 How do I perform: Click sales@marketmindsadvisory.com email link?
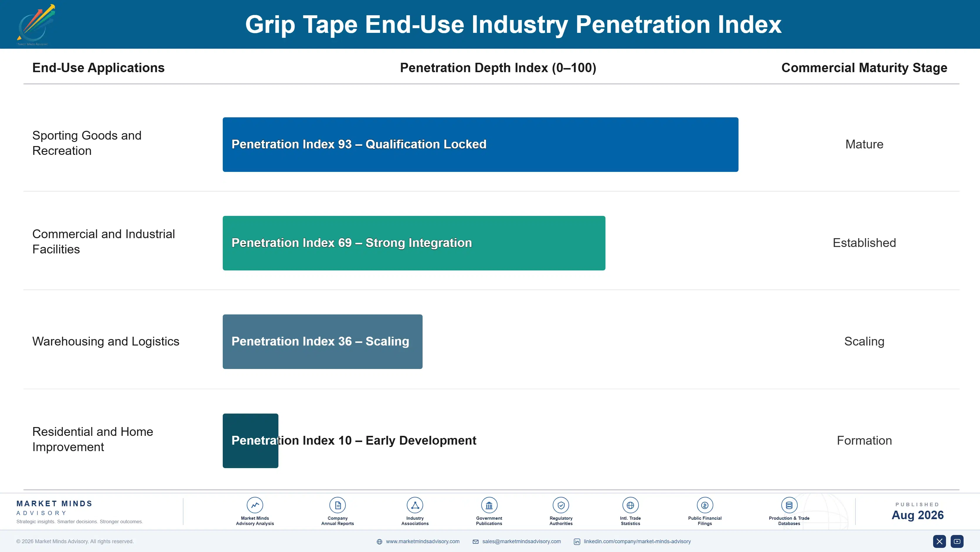[x=522, y=541]
